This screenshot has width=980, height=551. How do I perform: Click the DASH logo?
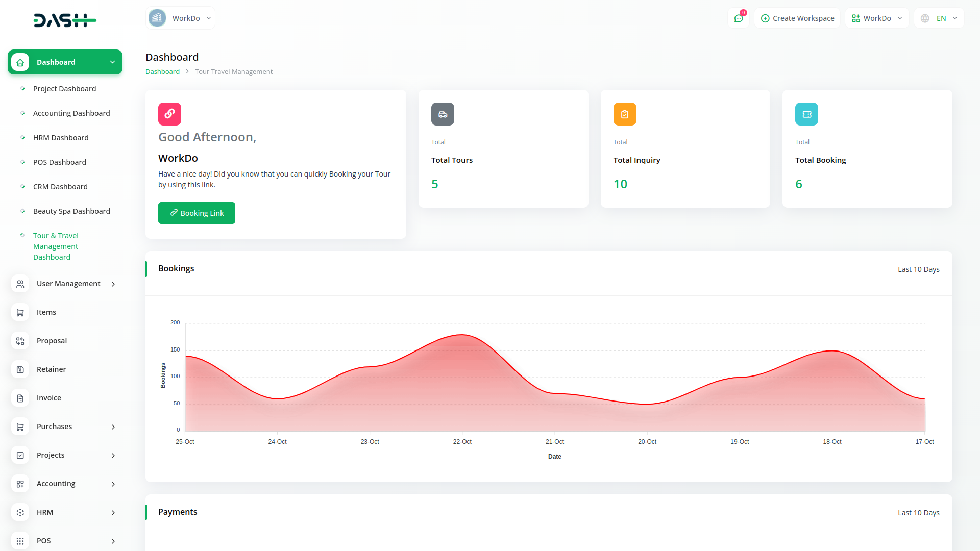pyautogui.click(x=65, y=20)
